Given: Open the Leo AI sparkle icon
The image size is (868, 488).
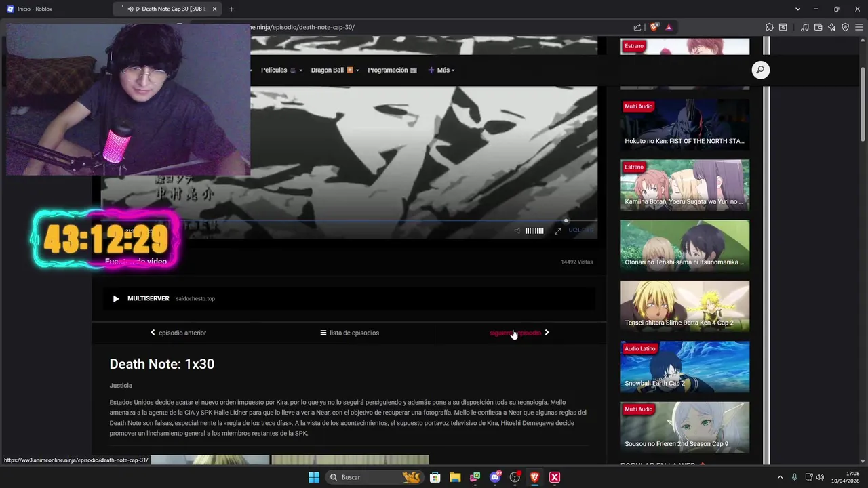Looking at the screenshot, I should 832,27.
